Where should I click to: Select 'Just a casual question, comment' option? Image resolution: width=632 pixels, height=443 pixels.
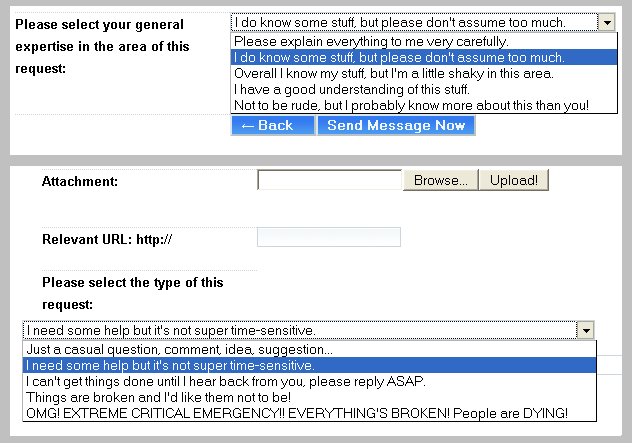[180, 350]
